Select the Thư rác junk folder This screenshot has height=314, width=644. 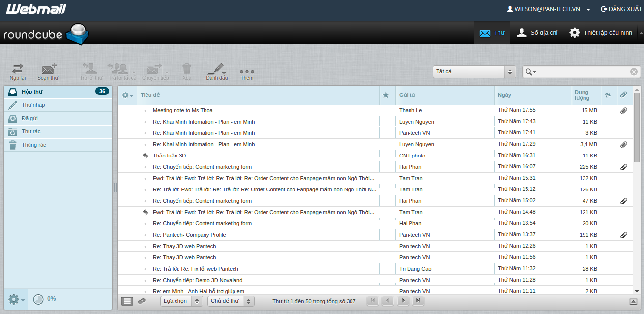[58, 131]
